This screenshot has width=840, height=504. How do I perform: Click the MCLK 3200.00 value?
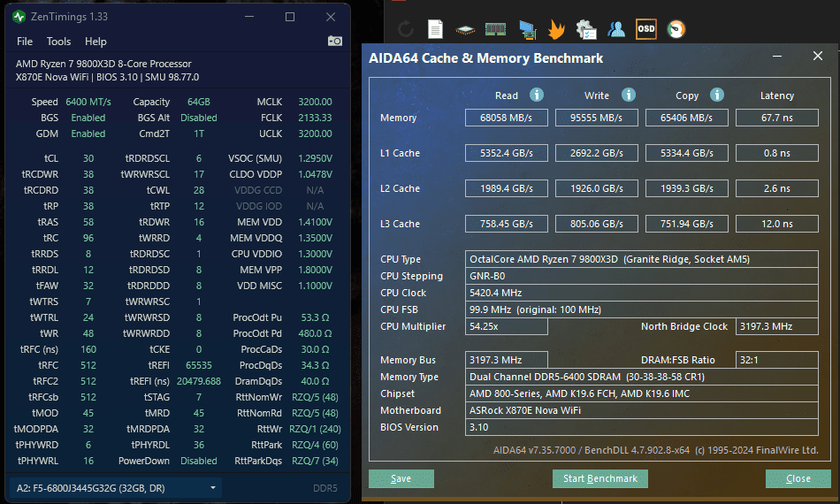pyautogui.click(x=315, y=102)
